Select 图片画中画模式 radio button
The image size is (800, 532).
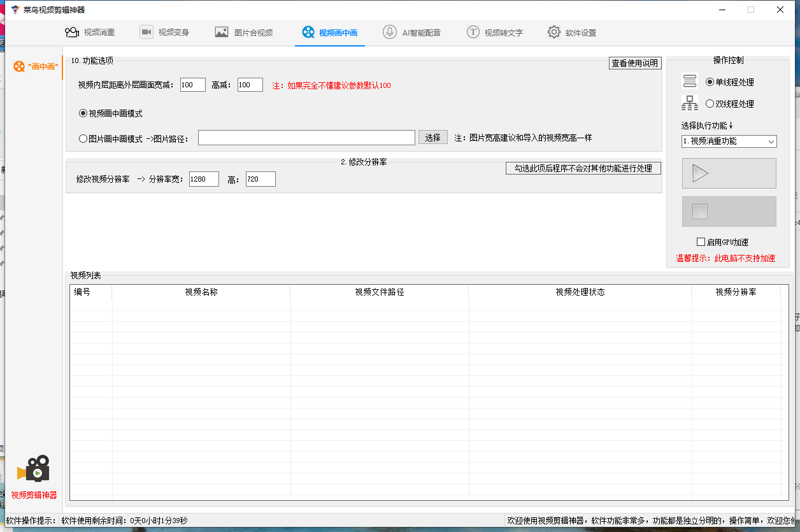83,138
